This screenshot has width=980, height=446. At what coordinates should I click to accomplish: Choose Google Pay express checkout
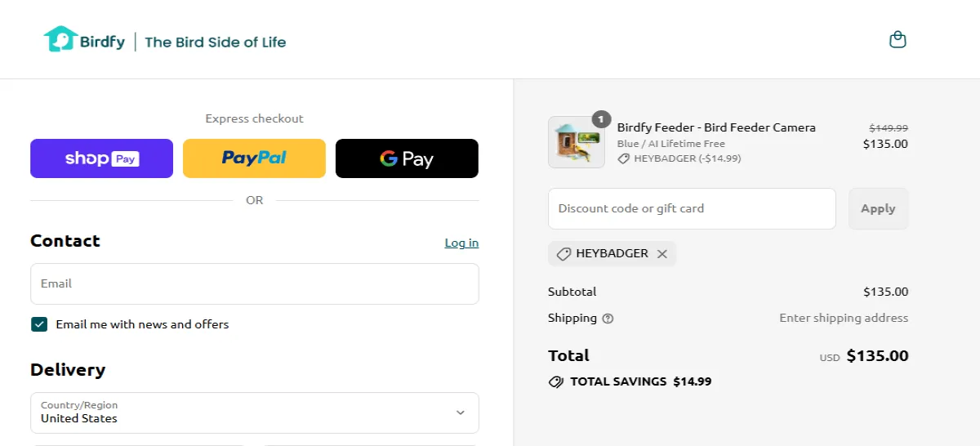coord(407,158)
